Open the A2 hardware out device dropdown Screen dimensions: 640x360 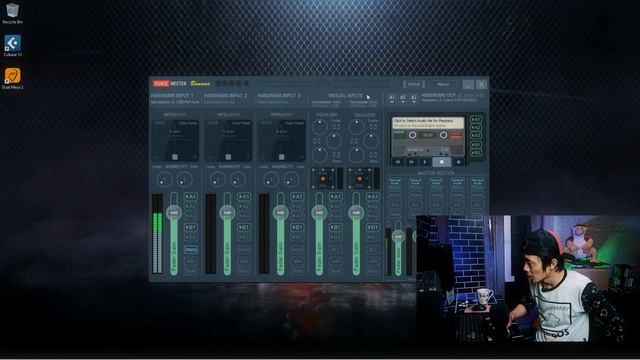403,98
